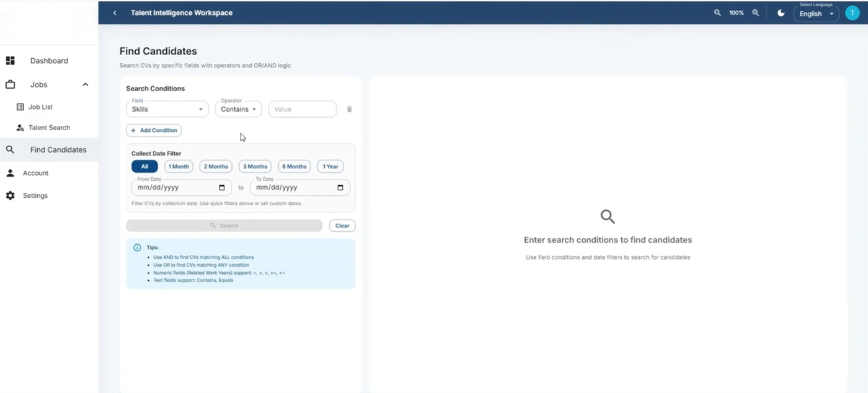Click the Search button
Viewport: 868px width, 393px height.
click(x=224, y=226)
